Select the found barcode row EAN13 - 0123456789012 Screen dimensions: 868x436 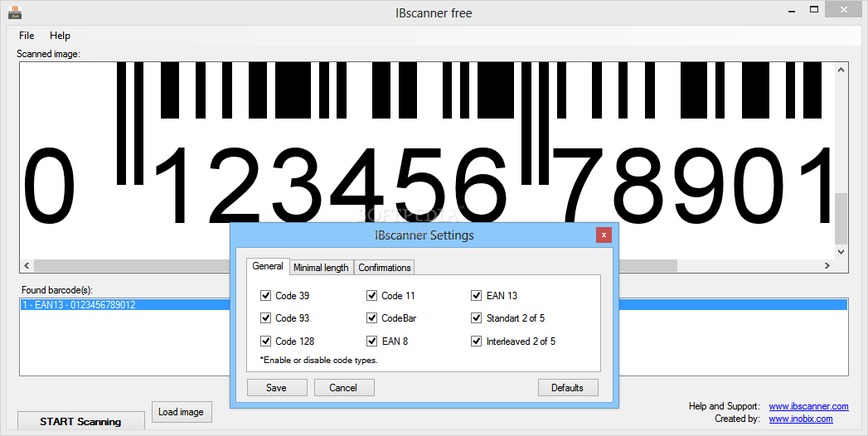[434, 305]
